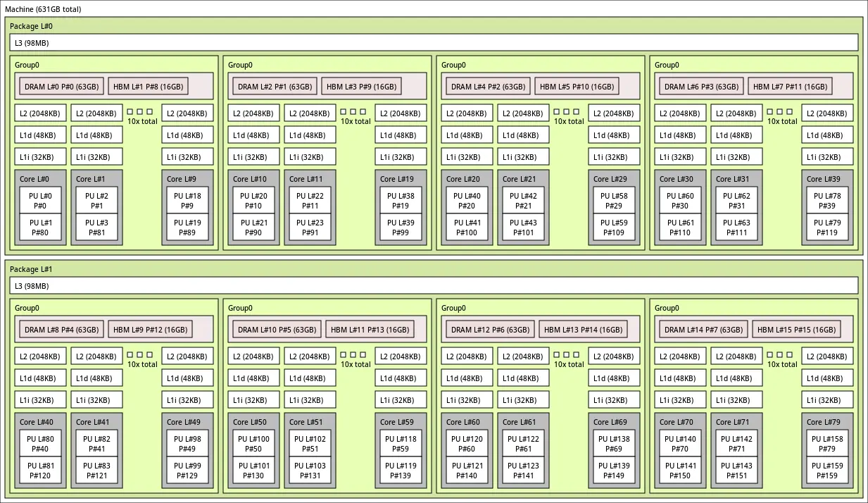868x503 pixels.
Task: Click the L3 (98MB) cache bar in Package L#0
Action: click(434, 43)
